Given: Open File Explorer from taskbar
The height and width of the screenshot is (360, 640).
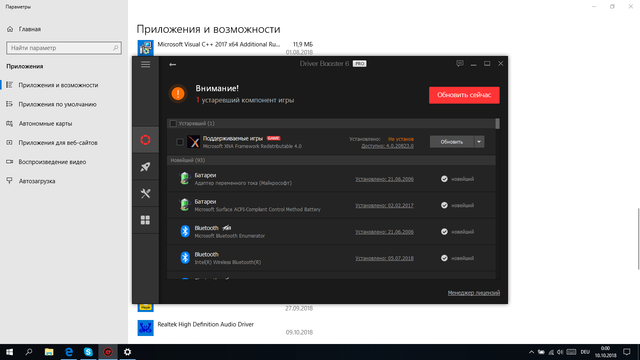Looking at the screenshot, I should click(x=49, y=352).
